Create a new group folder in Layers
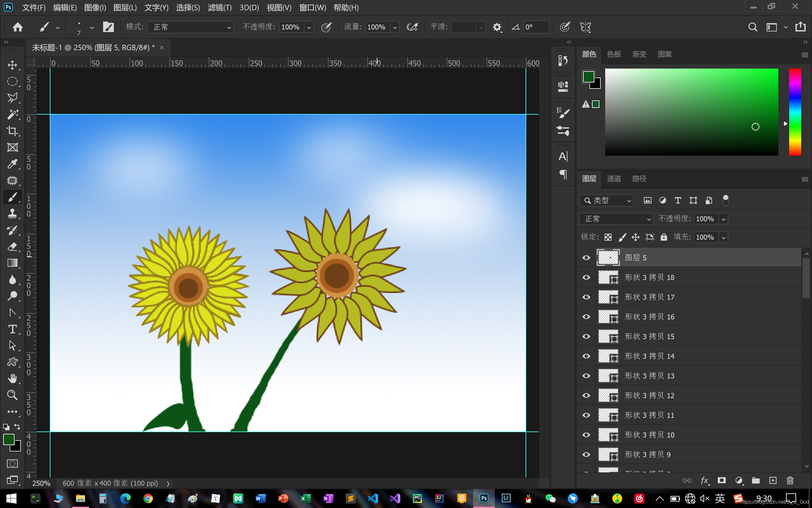This screenshot has height=508, width=812. (x=756, y=480)
